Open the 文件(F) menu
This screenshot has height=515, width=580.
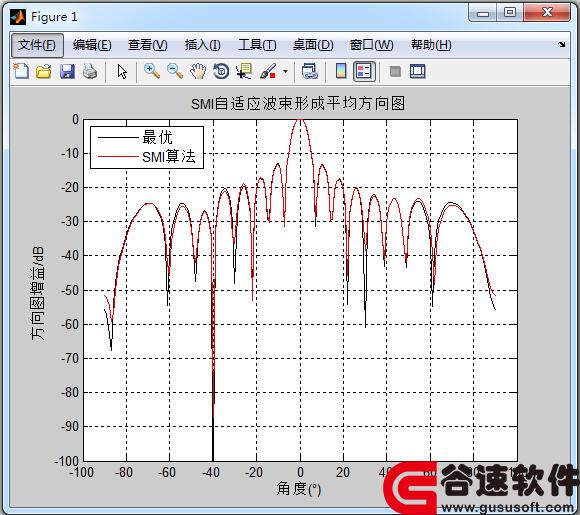click(37, 45)
